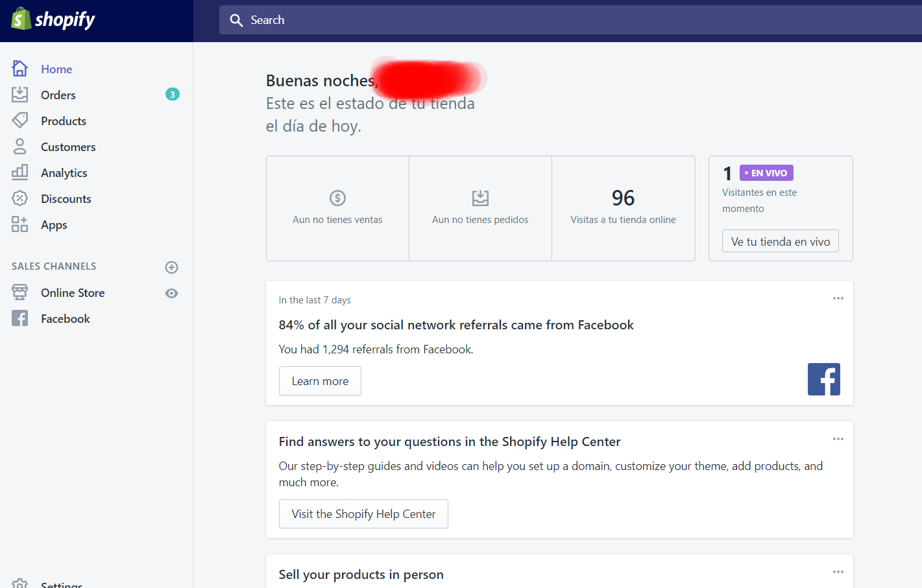Click the Home house icon
This screenshot has width=922, height=588.
tap(20, 69)
